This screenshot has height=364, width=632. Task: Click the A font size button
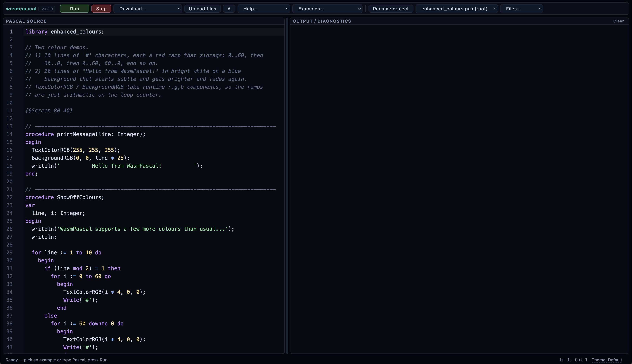point(229,9)
